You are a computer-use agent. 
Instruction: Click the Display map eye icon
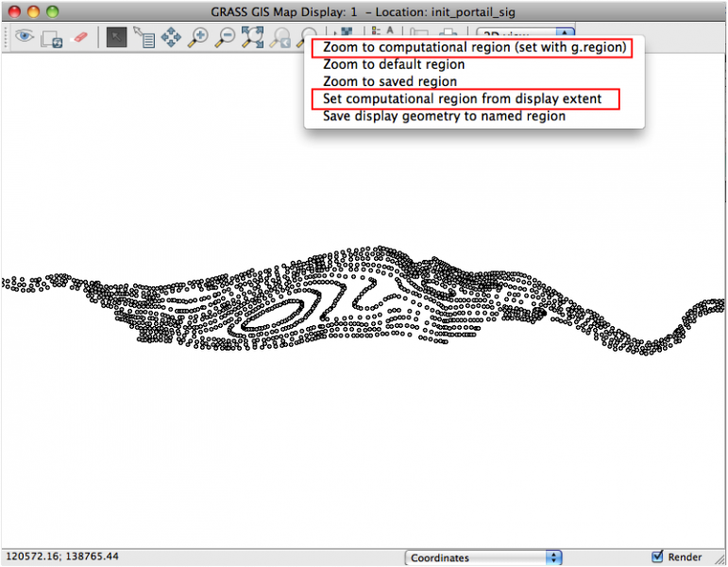24,38
